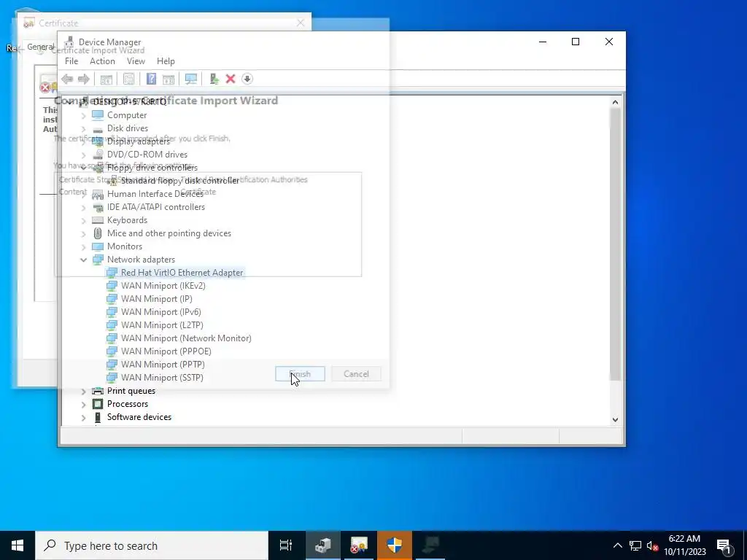Click the Back arrow in Device Manager toolbar
Viewport: 747px width, 560px height.
tap(67, 79)
